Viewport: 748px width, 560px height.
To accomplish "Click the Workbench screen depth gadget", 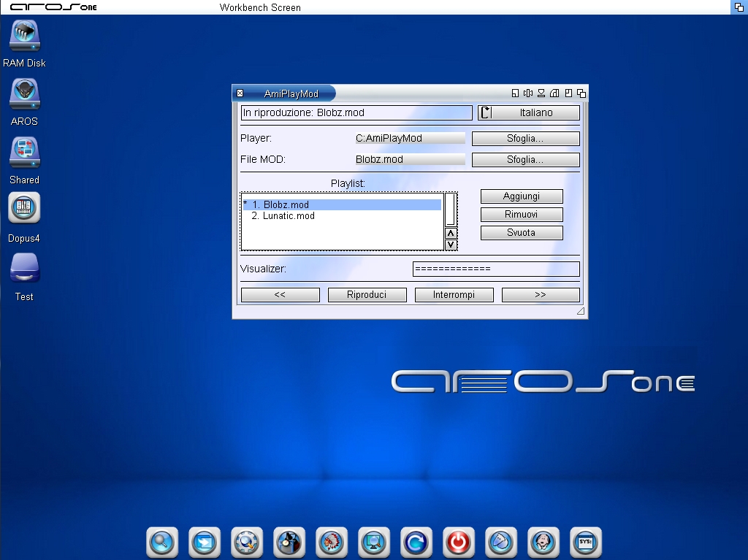I will tap(739, 7).
